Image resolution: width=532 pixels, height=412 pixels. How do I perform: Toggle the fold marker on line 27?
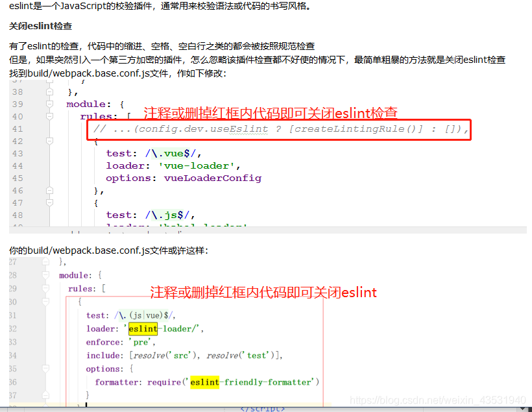click(x=45, y=261)
